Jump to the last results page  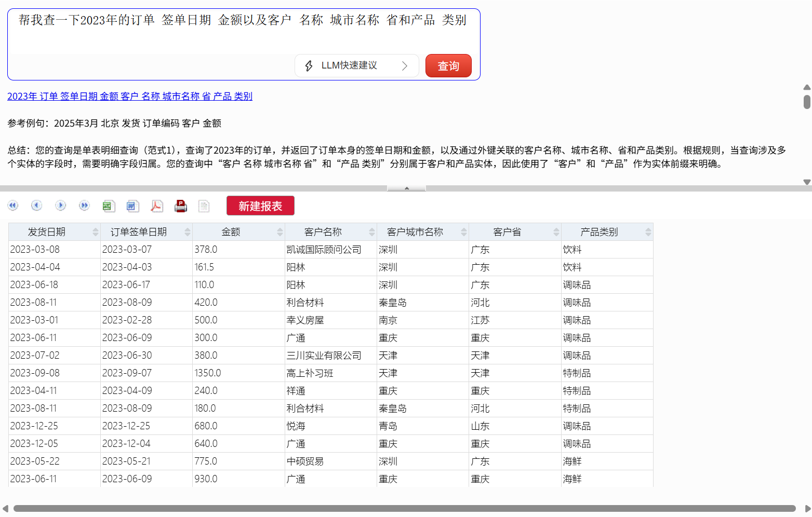pyautogui.click(x=84, y=206)
